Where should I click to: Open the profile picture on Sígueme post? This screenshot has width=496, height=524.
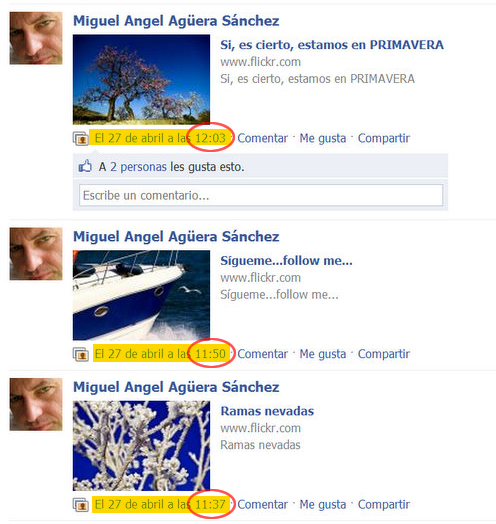pyautogui.click(x=36, y=254)
